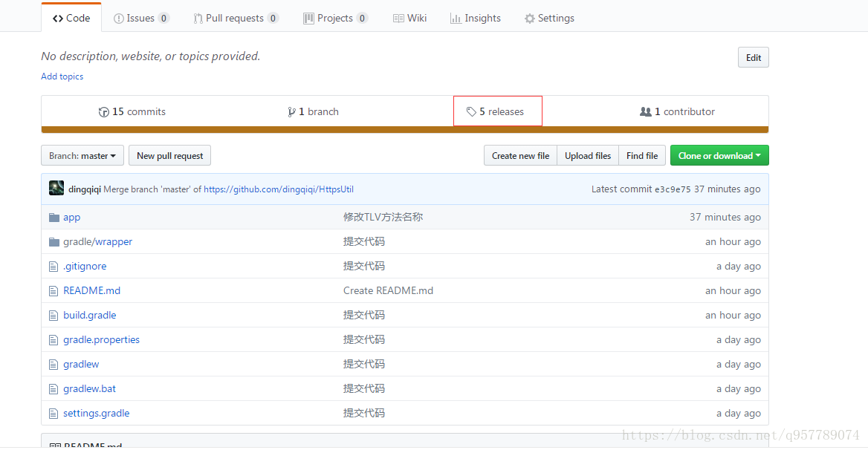Open the 1 branch list
Image resolution: width=868 pixels, height=450 pixels.
pyautogui.click(x=313, y=111)
